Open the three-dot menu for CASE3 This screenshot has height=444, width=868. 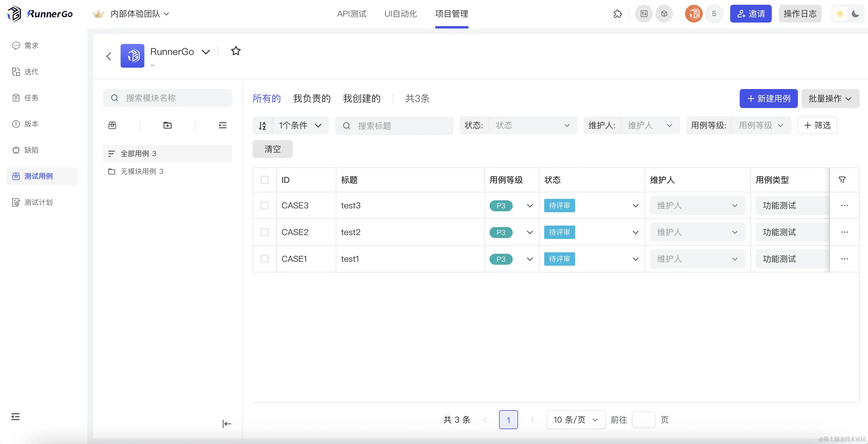coord(844,205)
